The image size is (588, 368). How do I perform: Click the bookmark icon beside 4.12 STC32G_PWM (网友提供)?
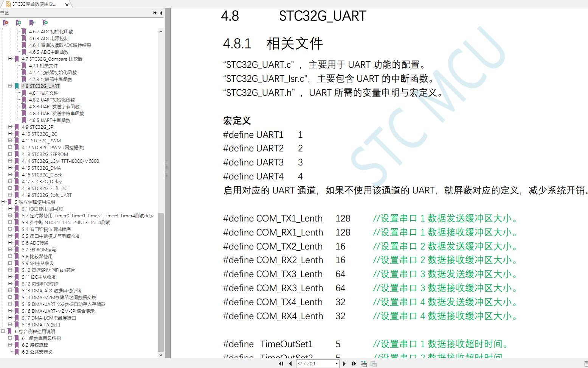click(x=17, y=148)
